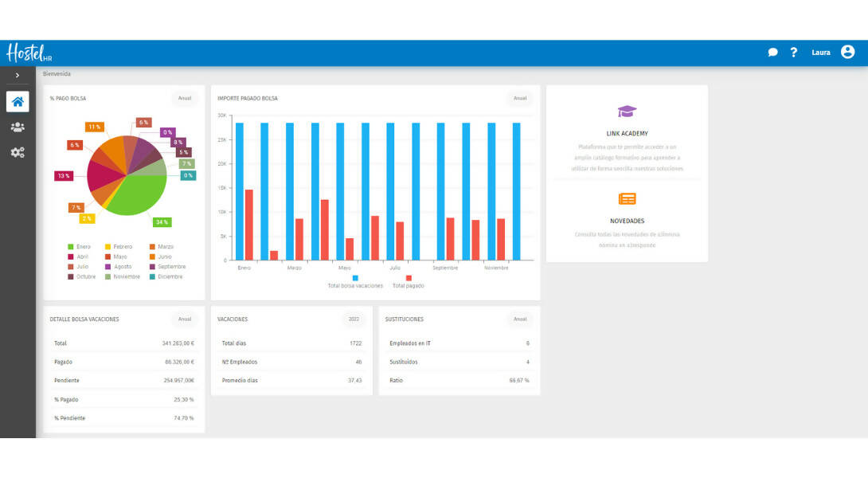Toggle Total pagado legend series
Screen dimensions: 868x478
[x=409, y=282]
